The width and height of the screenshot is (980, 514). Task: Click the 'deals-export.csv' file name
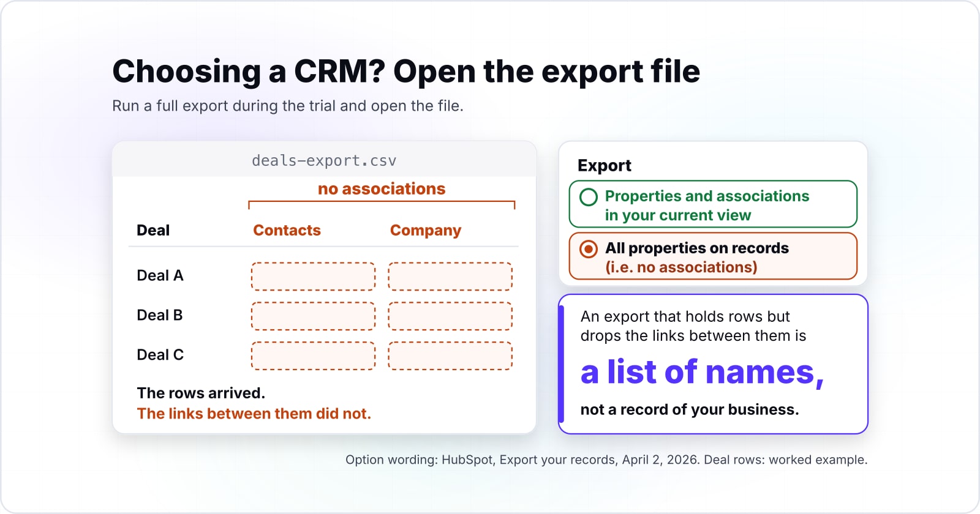(324, 161)
